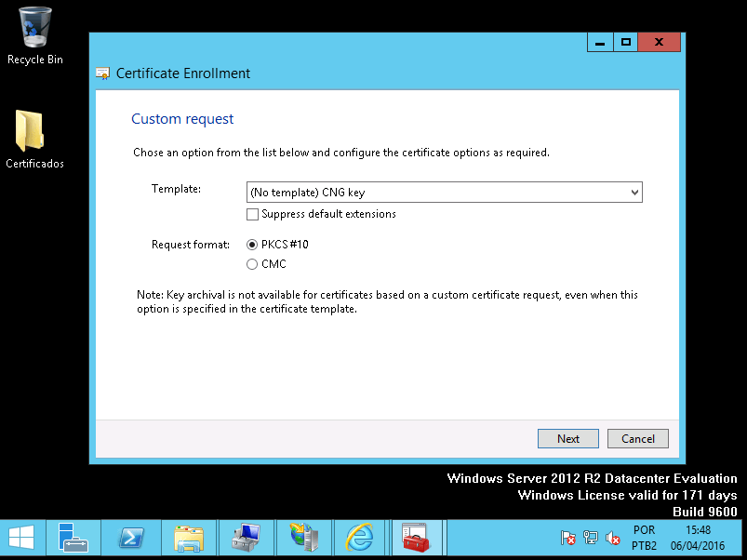Launch Internet Explorer from taskbar

[x=360, y=538]
